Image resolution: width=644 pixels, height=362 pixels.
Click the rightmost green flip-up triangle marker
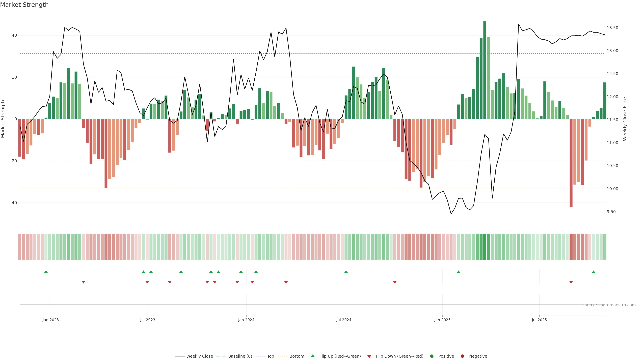(594, 272)
